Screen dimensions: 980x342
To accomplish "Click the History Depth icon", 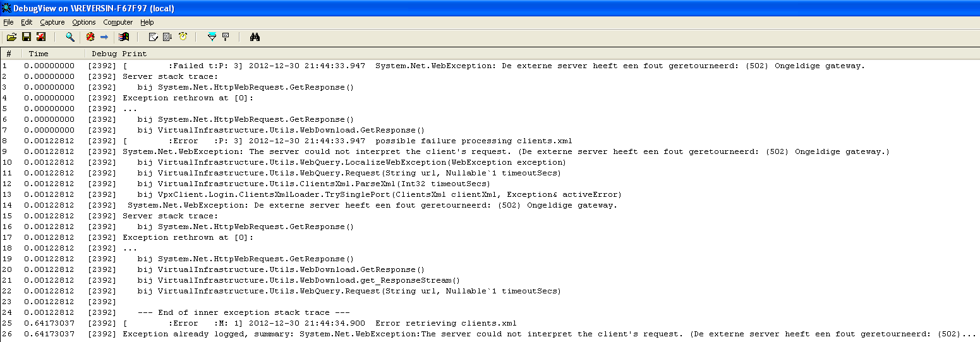I will (x=226, y=37).
